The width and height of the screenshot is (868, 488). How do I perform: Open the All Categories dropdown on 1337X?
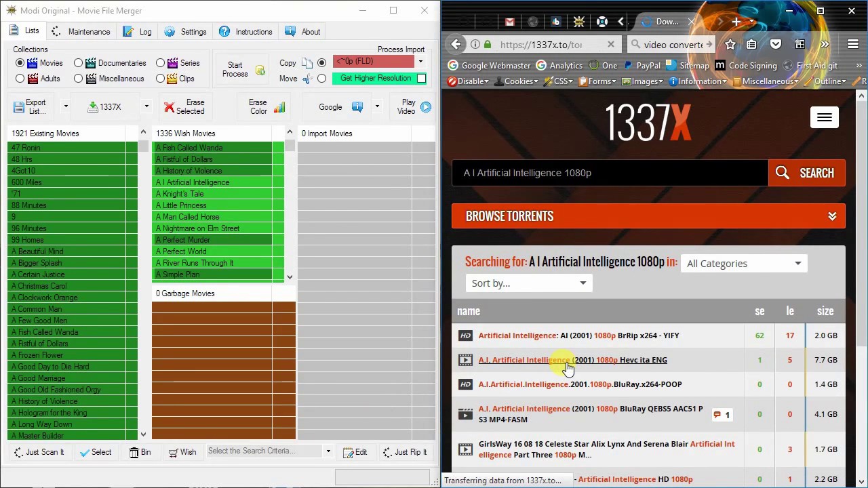[x=744, y=264]
